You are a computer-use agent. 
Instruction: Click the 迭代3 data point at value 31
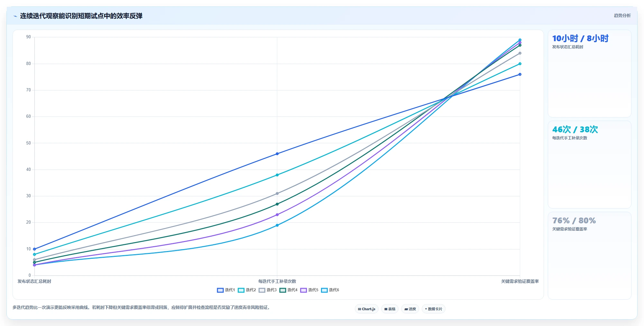[x=277, y=193]
